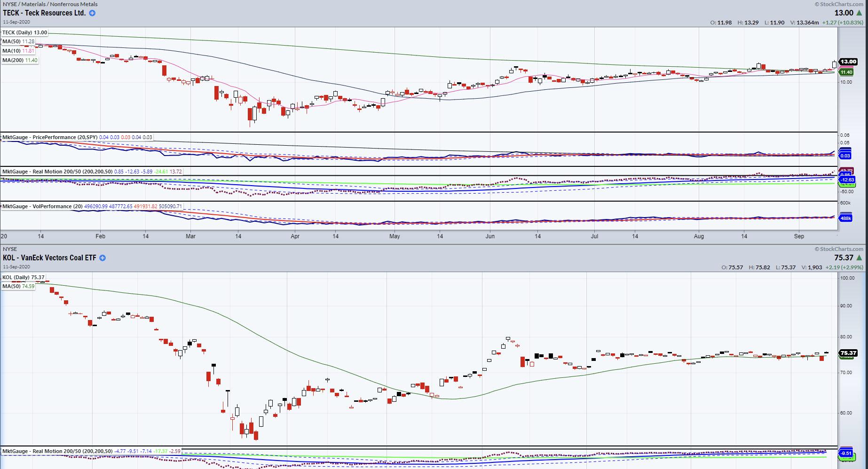Click the blue 488k volume performance axis tag
The image size is (868, 469).
click(845, 218)
